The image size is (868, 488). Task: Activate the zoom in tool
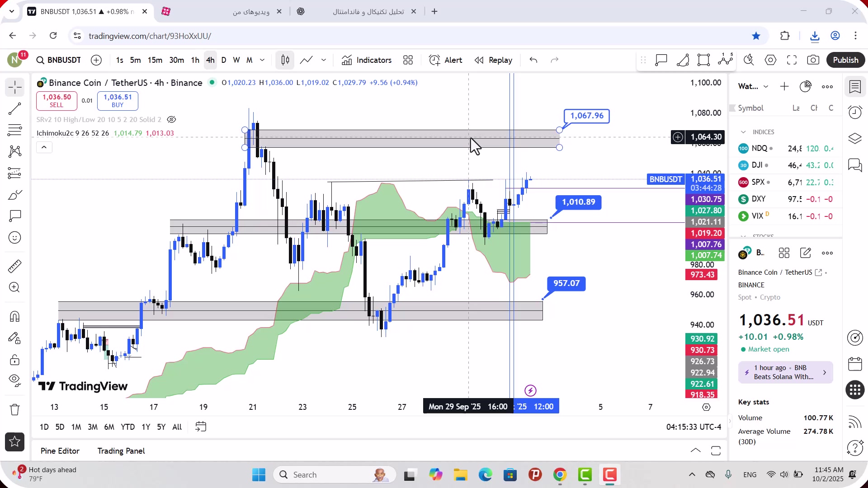[x=15, y=287]
